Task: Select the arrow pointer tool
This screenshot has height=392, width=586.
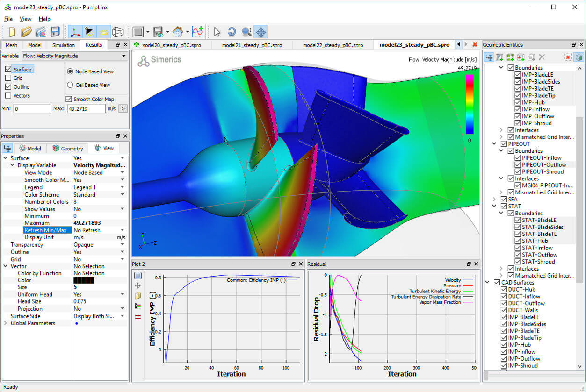Action: (x=217, y=32)
